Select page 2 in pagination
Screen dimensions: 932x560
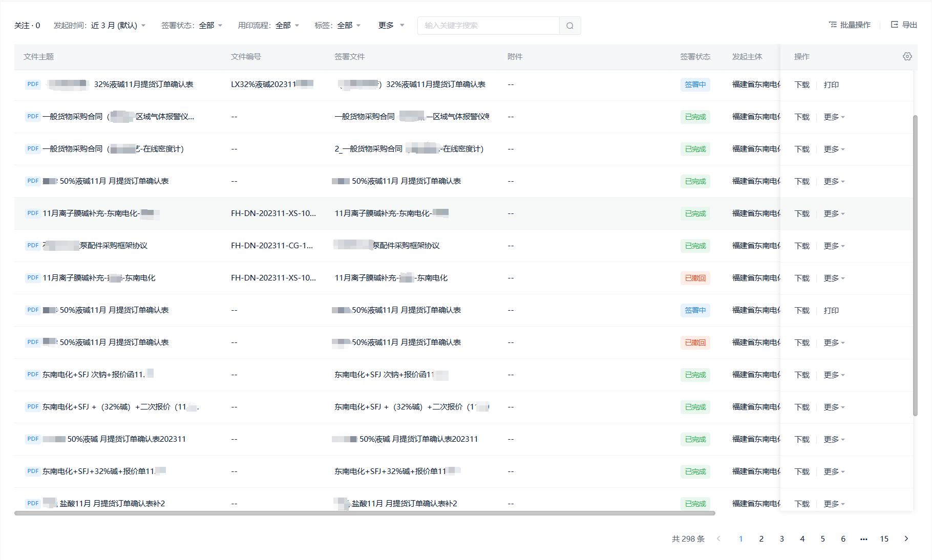click(761, 539)
